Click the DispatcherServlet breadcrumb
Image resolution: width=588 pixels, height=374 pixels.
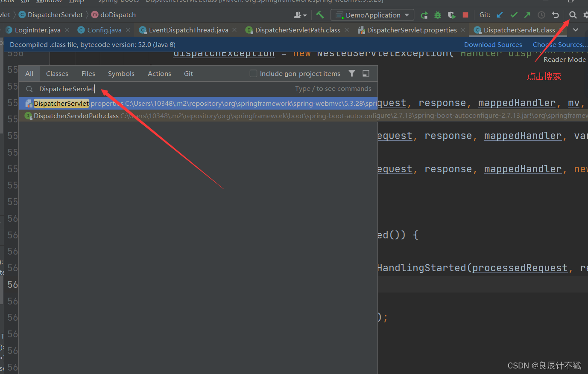(x=51, y=15)
